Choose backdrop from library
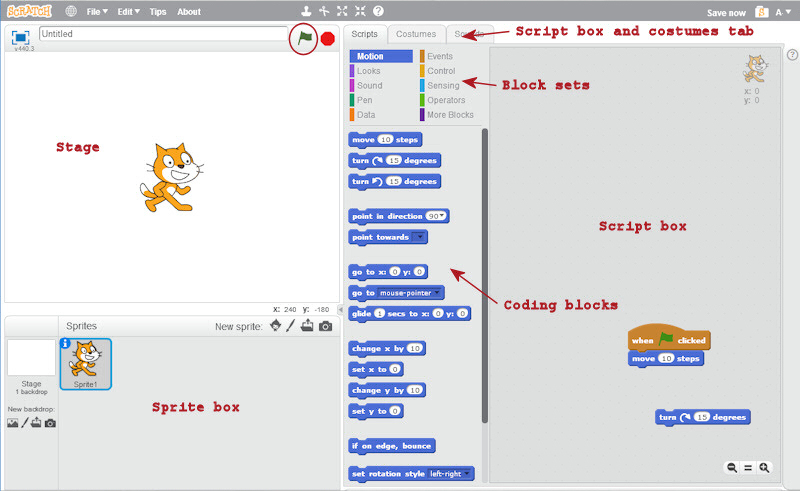800x491 pixels. click(13, 423)
